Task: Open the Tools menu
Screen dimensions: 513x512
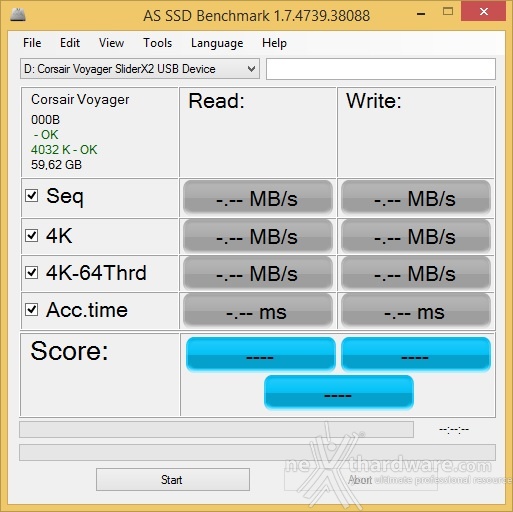Action: [x=158, y=43]
